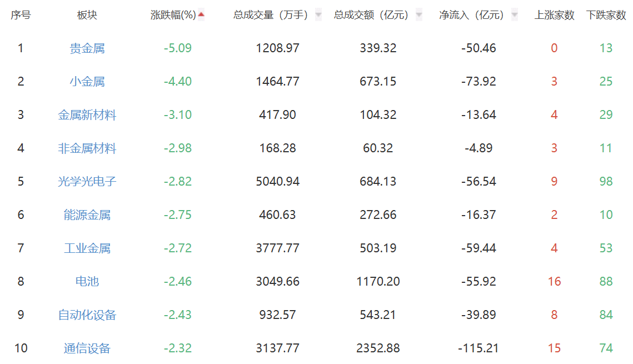Click the 下跌家数 column header
The width and height of the screenshot is (633, 364).
point(607,15)
